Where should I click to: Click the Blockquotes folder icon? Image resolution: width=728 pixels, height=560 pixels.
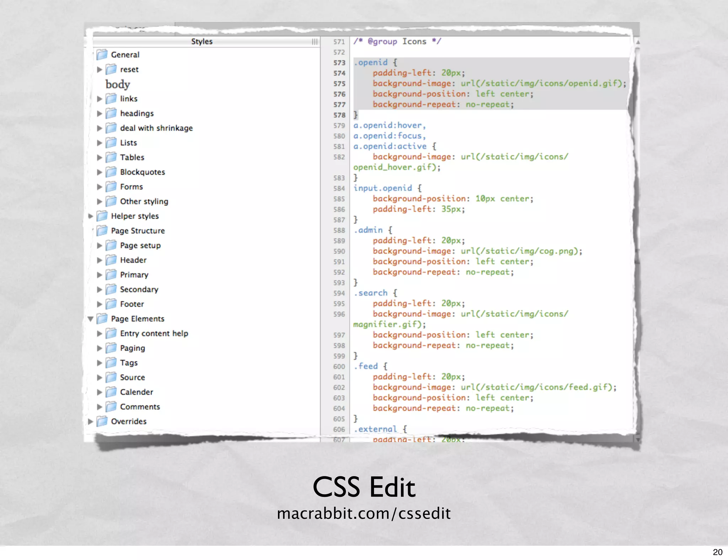[x=111, y=172]
